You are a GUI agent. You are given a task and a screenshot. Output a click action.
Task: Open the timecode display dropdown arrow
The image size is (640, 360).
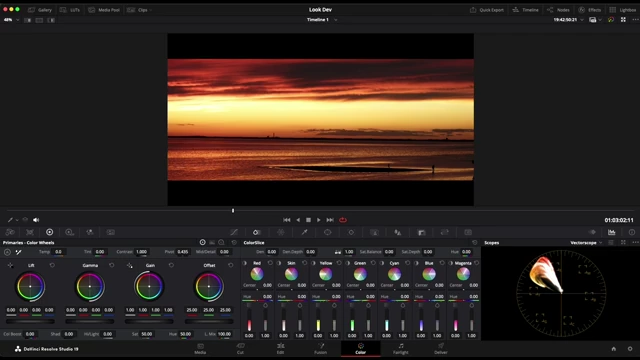click(582, 20)
